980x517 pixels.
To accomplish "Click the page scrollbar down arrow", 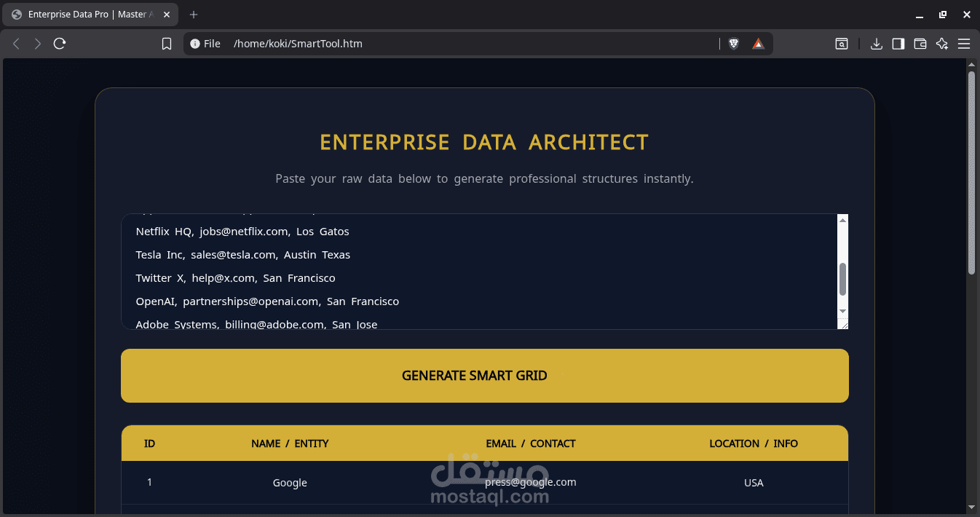I will coord(971,508).
